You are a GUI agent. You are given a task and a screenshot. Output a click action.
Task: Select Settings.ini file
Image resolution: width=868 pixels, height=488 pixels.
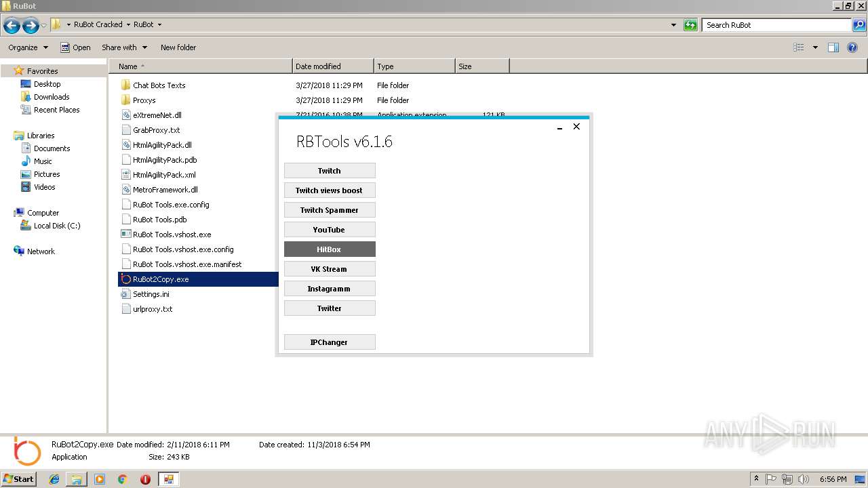(151, 294)
